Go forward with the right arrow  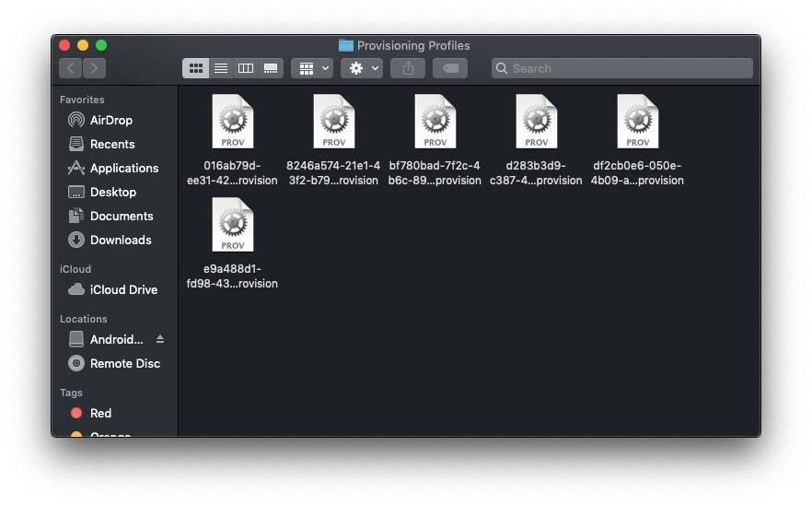coord(94,68)
